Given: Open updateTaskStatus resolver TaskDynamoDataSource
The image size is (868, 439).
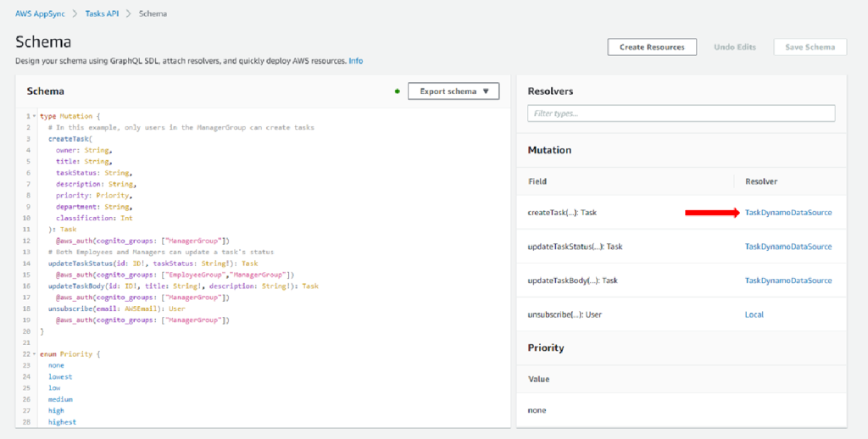Looking at the screenshot, I should click(x=788, y=247).
